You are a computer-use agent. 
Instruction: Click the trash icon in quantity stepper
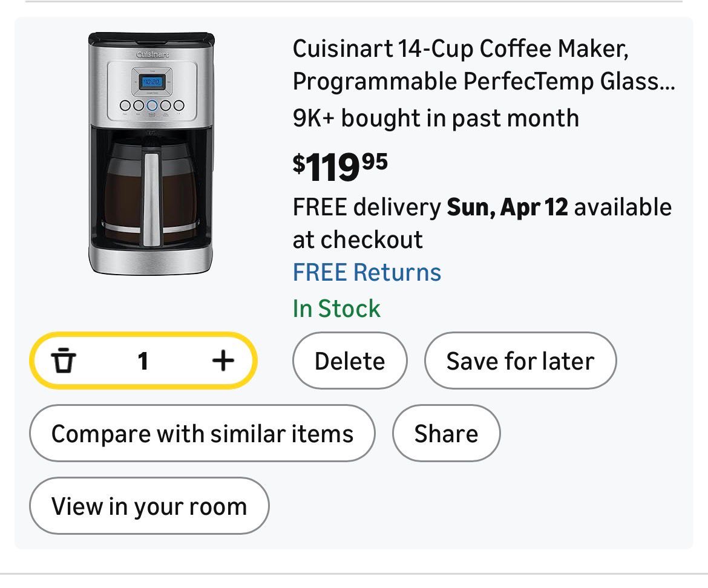click(x=64, y=361)
